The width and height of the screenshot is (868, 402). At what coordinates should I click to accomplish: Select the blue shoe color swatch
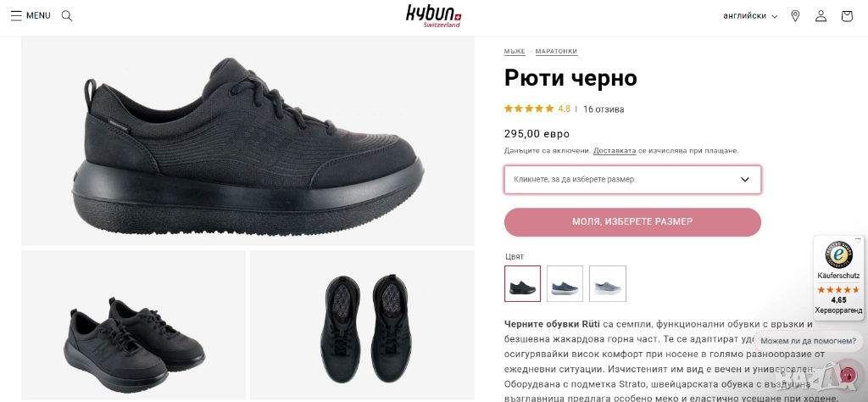(565, 283)
